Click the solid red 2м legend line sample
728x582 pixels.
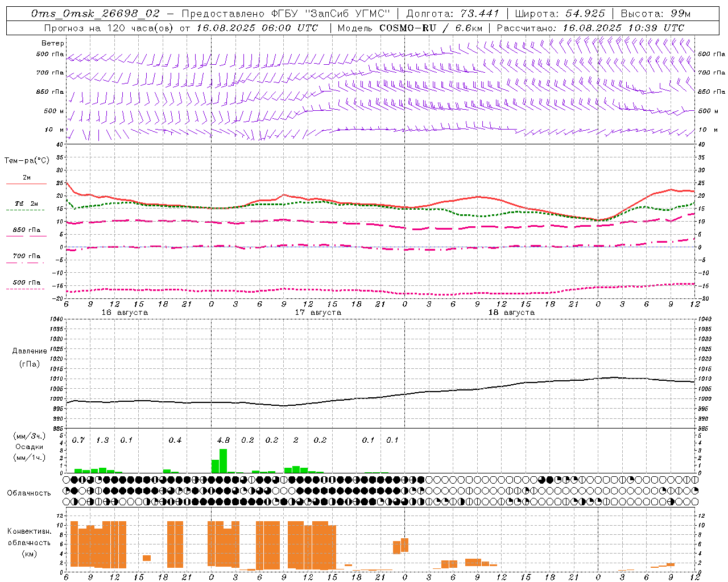26,184
